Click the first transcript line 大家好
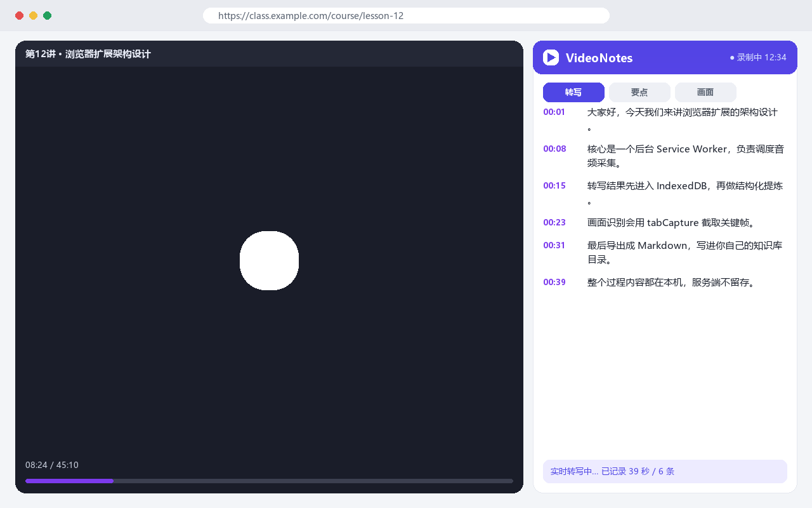The image size is (812, 508). coord(683,119)
